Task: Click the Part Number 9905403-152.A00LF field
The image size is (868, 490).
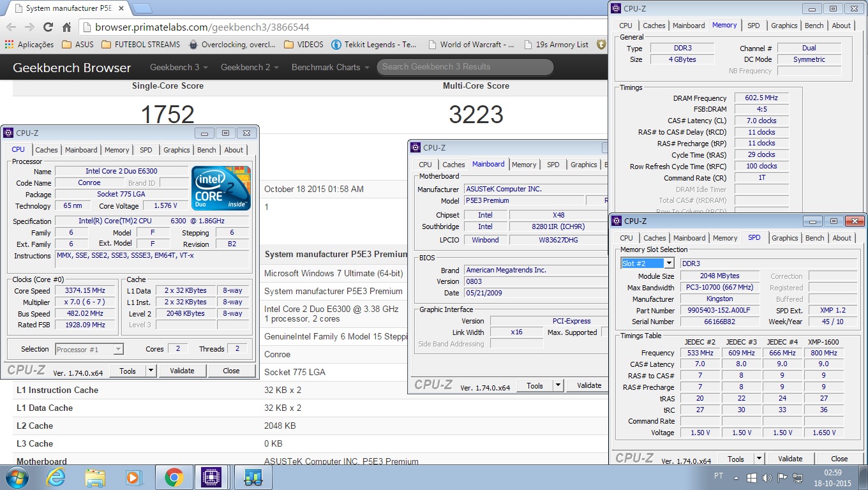Action: [x=719, y=311]
